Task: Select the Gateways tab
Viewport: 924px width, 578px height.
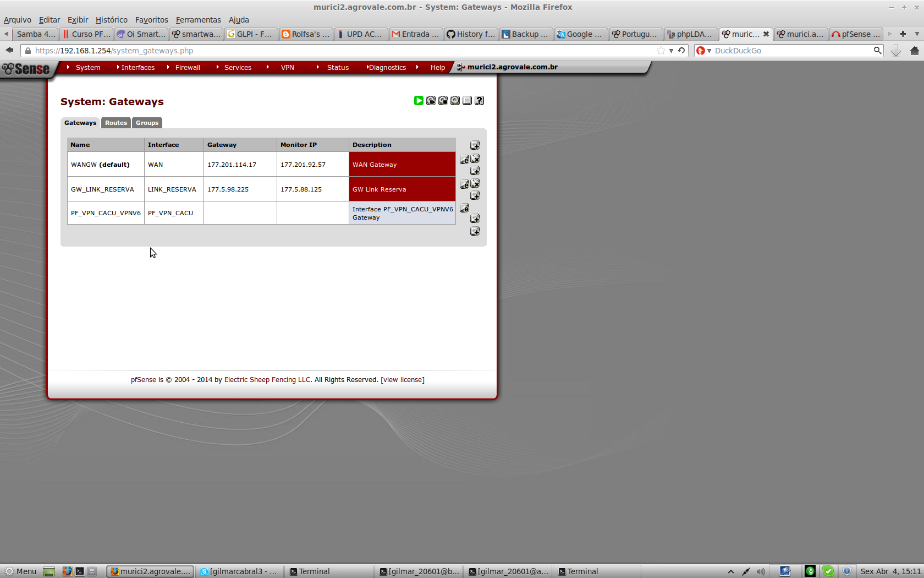Action: click(x=80, y=123)
